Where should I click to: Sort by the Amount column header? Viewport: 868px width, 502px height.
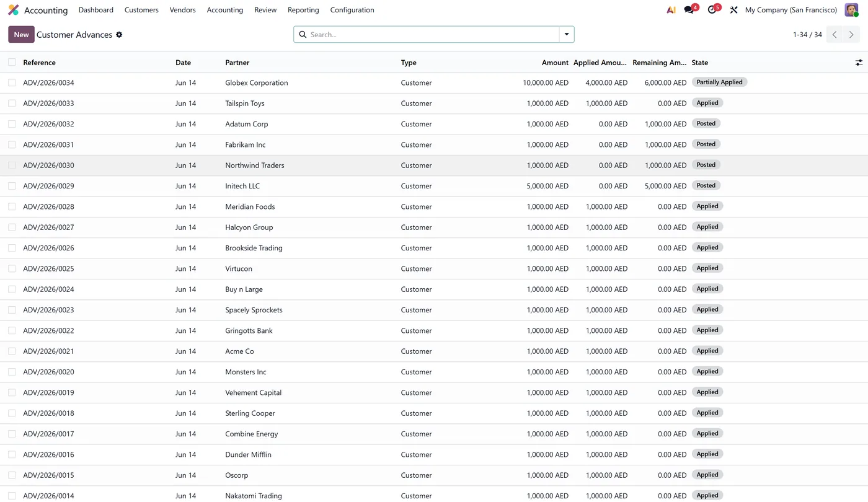(555, 63)
